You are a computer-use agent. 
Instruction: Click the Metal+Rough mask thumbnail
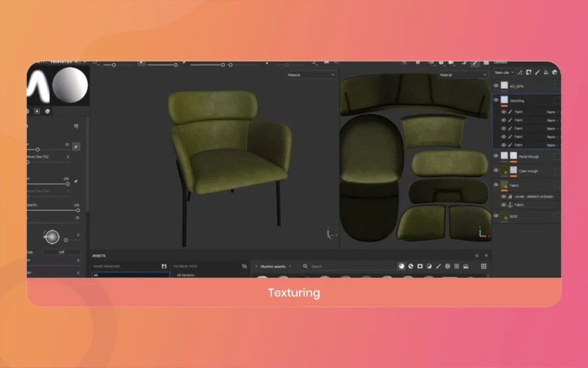coord(513,156)
